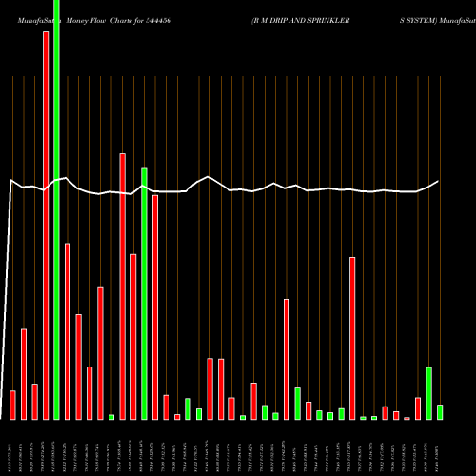Click the 'Money Flow Charts for 544456' title text

118,21
